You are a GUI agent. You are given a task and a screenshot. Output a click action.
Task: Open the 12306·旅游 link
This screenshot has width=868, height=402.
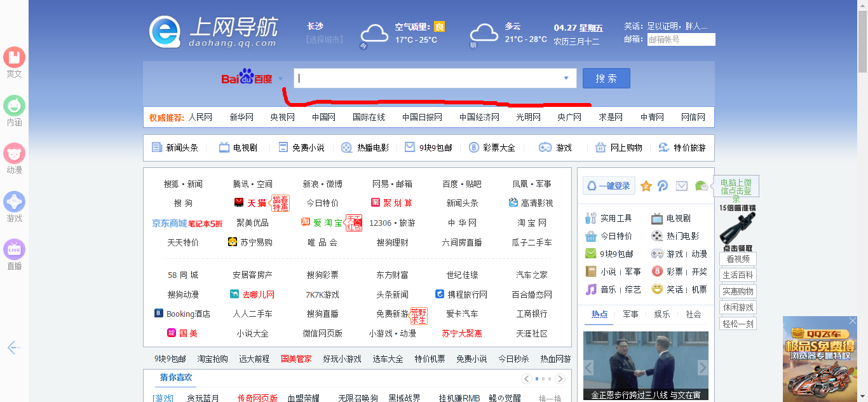(392, 223)
